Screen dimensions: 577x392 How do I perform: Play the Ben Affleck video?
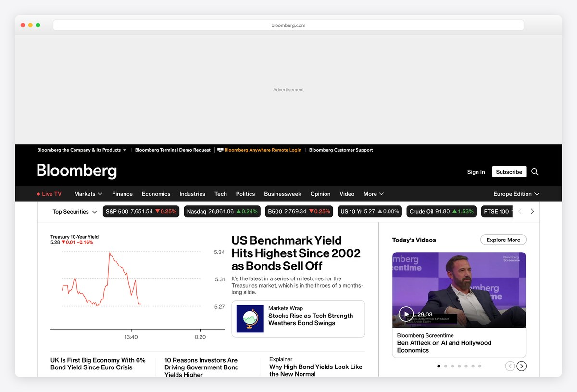tap(406, 314)
